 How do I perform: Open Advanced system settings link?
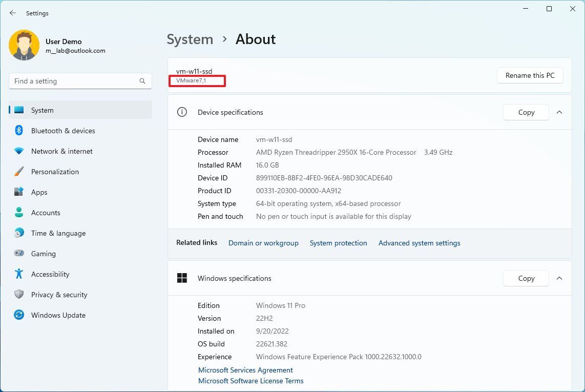pyautogui.click(x=419, y=243)
